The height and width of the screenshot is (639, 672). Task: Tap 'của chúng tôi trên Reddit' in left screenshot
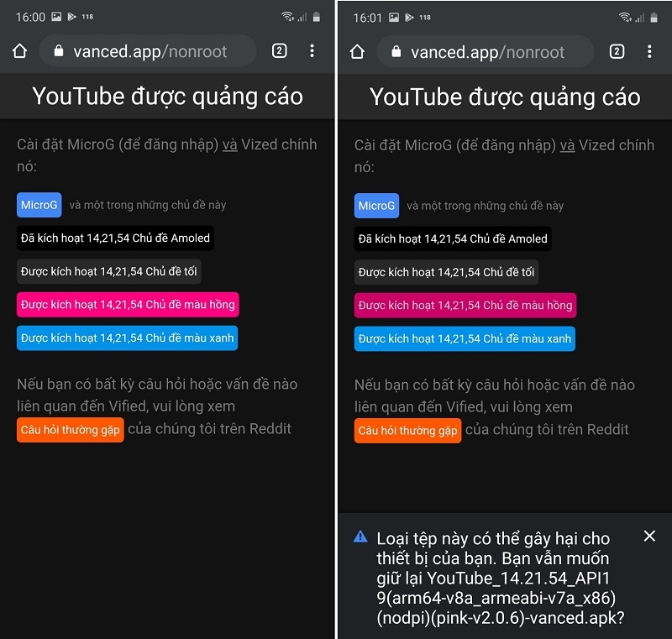[209, 429]
